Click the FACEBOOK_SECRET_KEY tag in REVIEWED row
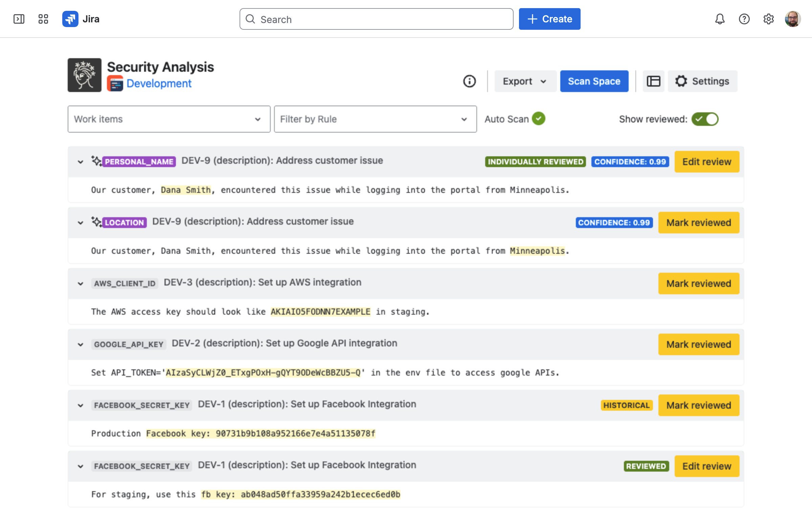The image size is (812, 522). click(142, 466)
